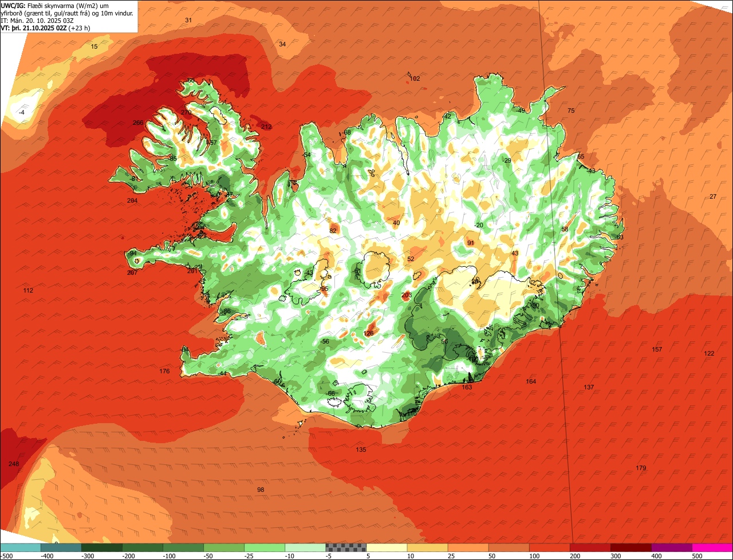Click the pale yellow swatch between 5 and 10
This screenshot has height=560, width=733.
(x=387, y=547)
